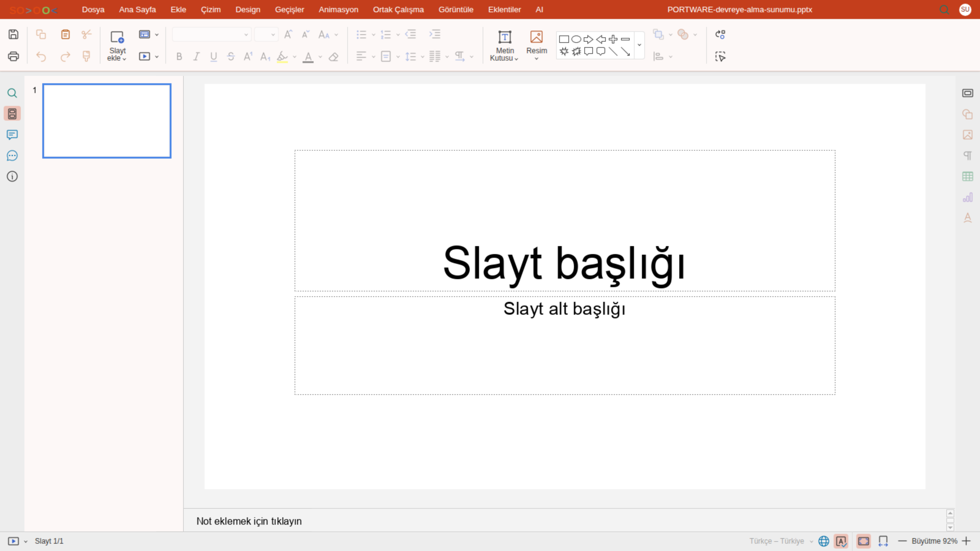Screen dimensions: 980x551
Task: Undo the last action
Action: click(x=41, y=56)
